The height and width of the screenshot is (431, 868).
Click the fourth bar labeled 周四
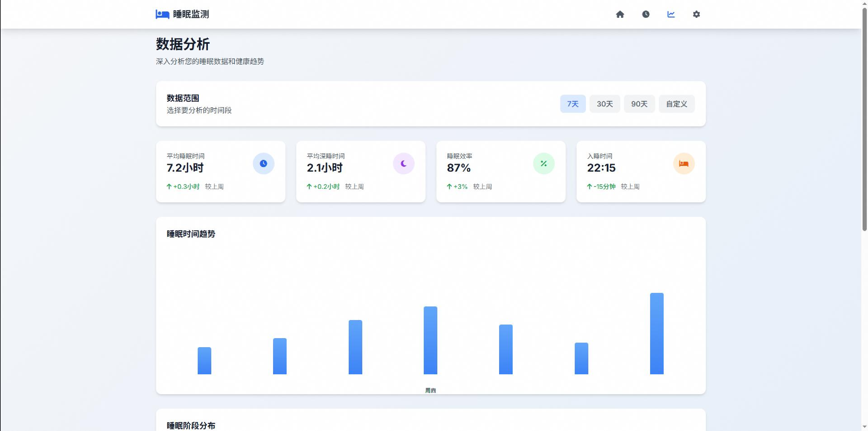click(430, 340)
